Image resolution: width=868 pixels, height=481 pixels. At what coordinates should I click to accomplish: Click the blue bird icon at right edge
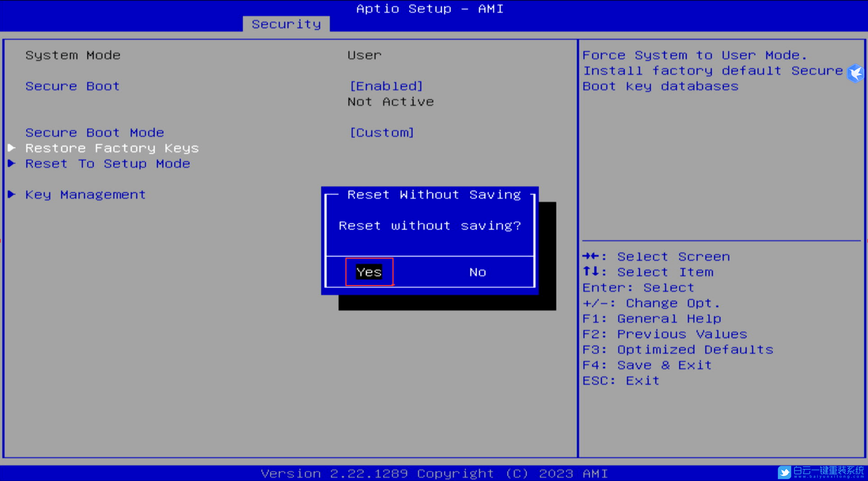(856, 73)
